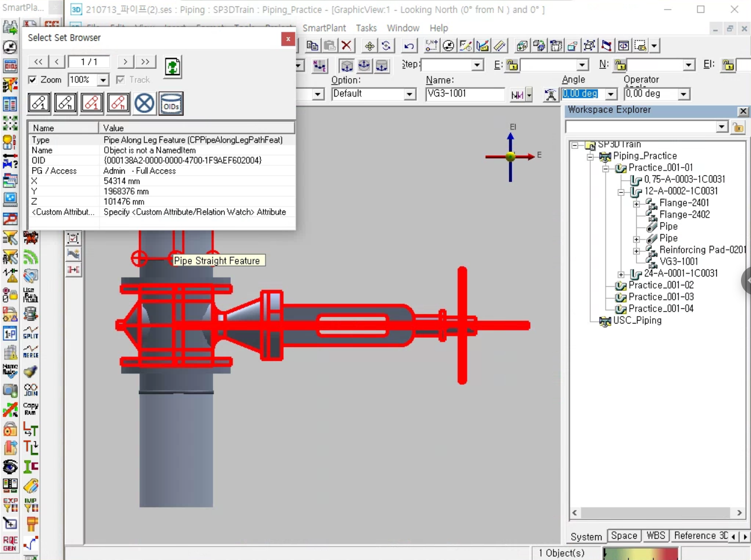751x560 pixels.
Task: Click Workspace Explorer horizontal scrollbar right arrow
Action: pyautogui.click(x=740, y=513)
